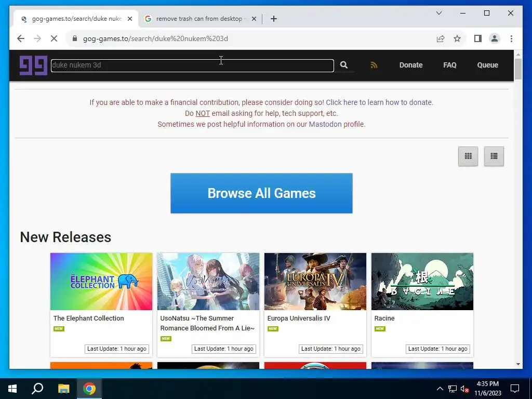Toggle the browser side panel
Screen dimensions: 532x399
(x=478, y=38)
